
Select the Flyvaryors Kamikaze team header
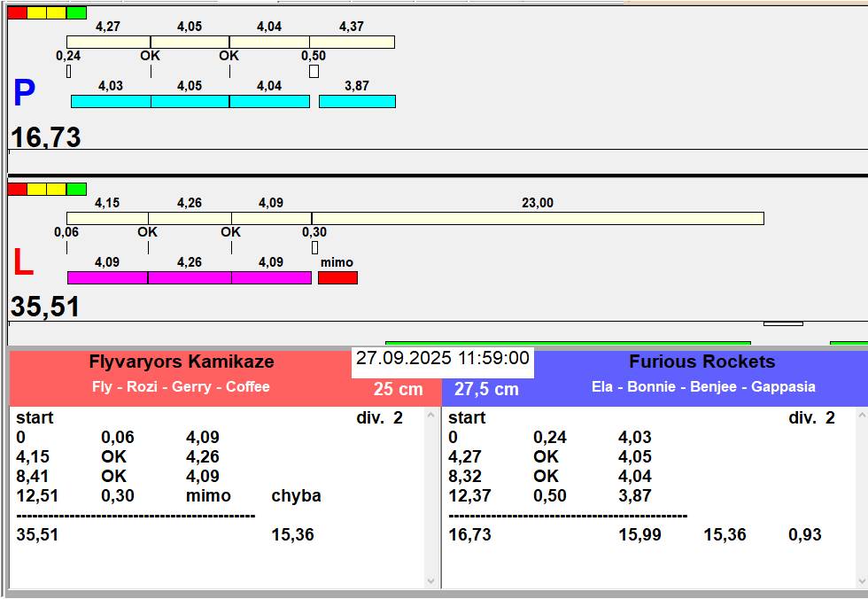pos(182,362)
